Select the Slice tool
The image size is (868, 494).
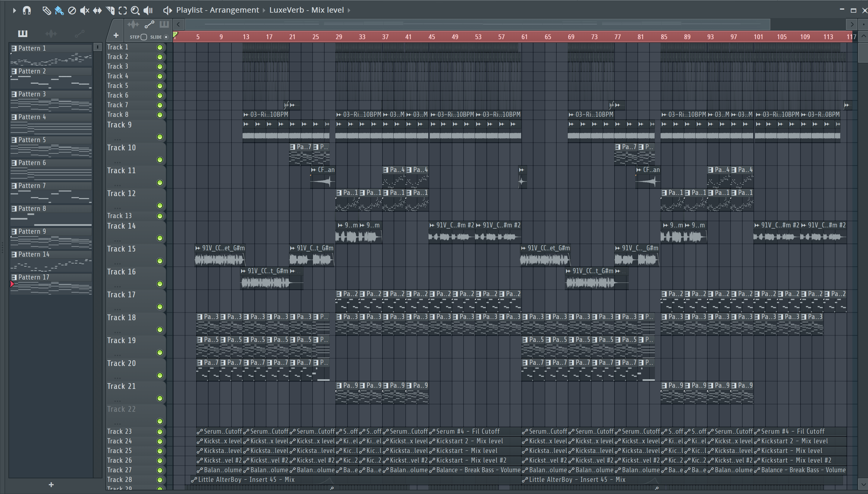110,11
